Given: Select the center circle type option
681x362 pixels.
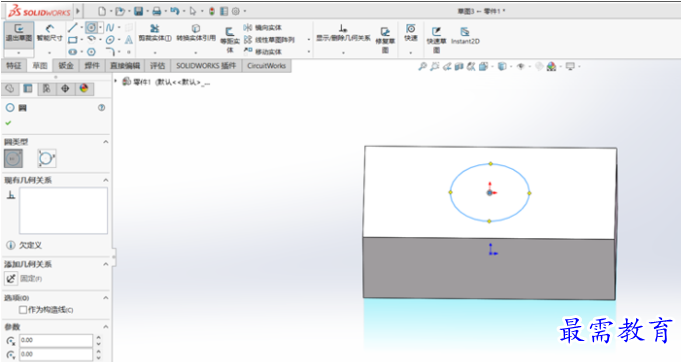Looking at the screenshot, I should (x=13, y=158).
